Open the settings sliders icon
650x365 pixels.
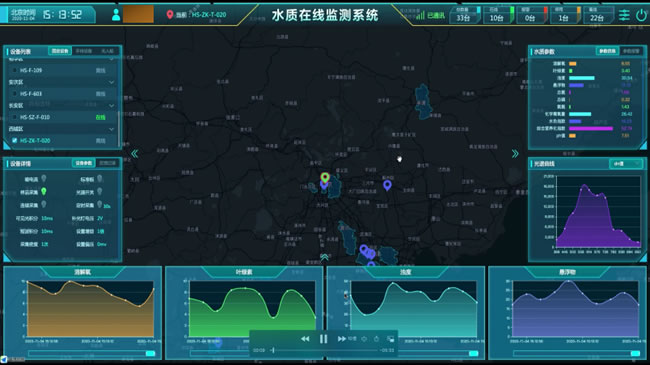(624, 15)
